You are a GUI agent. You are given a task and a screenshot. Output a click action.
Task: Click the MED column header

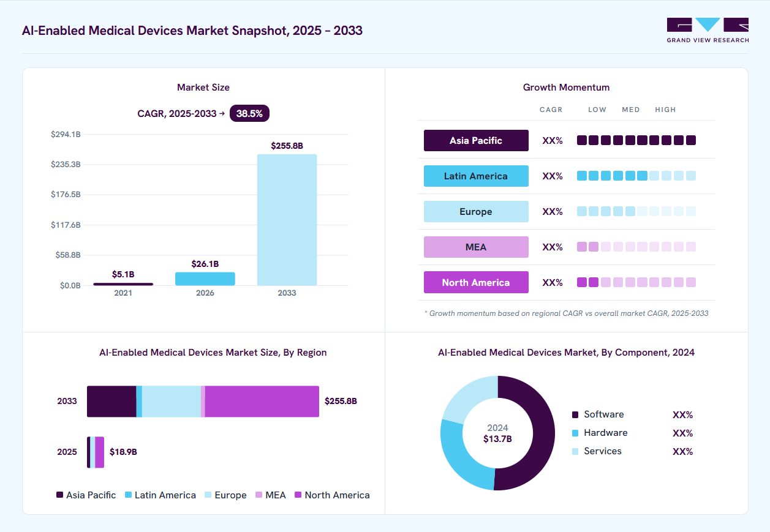(631, 110)
